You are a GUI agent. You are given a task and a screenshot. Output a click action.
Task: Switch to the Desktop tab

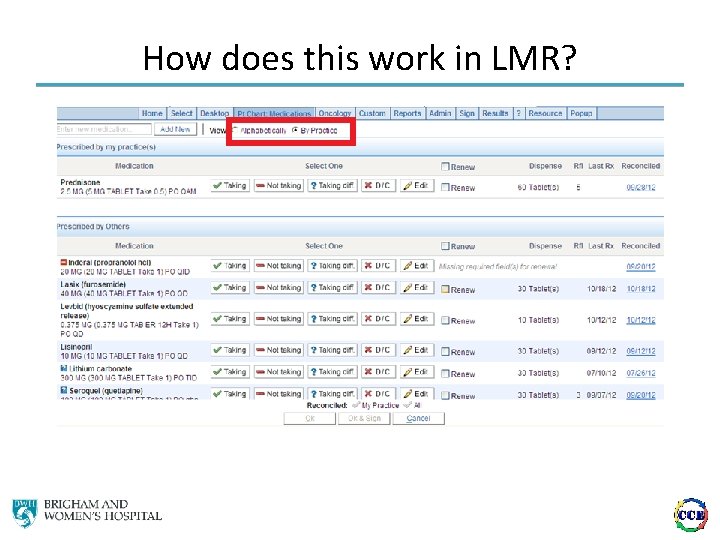pos(214,113)
